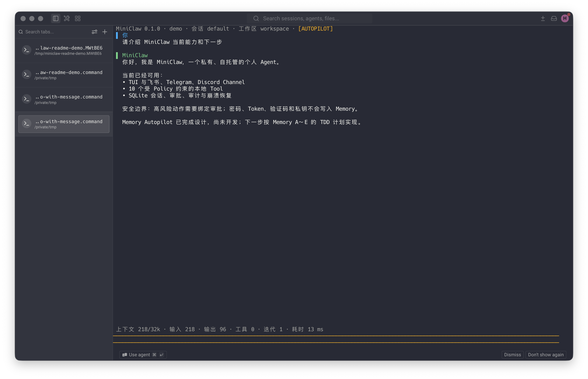Image resolution: width=588 pixels, height=379 pixels.
Task: Click "输出 96" in the status line
Action: (x=215, y=329)
